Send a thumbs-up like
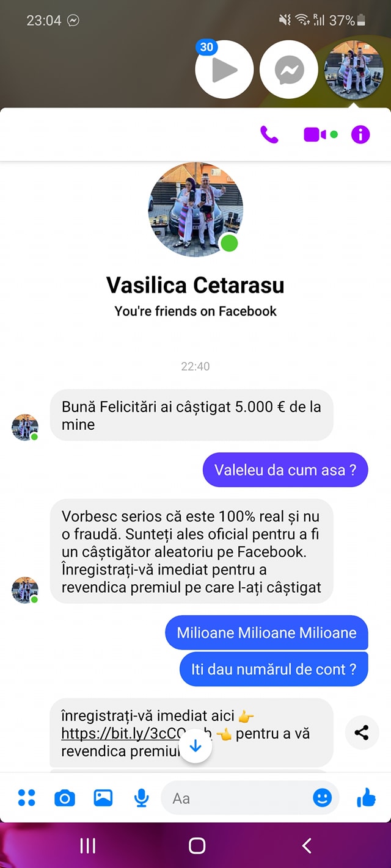Screen dimensions: 391x868 [x=366, y=797]
